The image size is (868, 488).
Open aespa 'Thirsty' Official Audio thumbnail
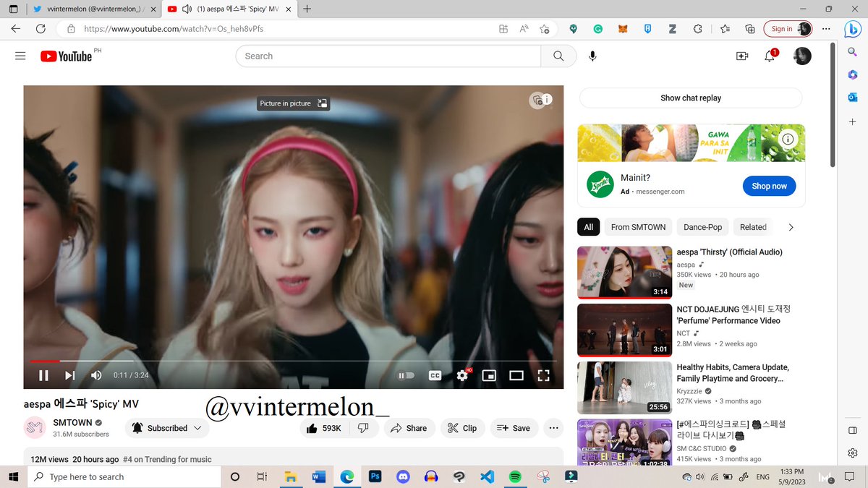point(625,273)
